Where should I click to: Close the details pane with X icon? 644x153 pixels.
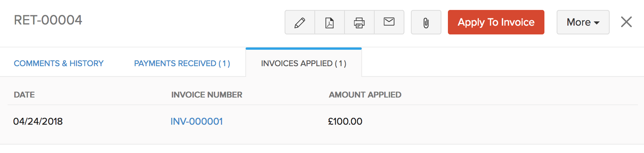click(x=626, y=22)
